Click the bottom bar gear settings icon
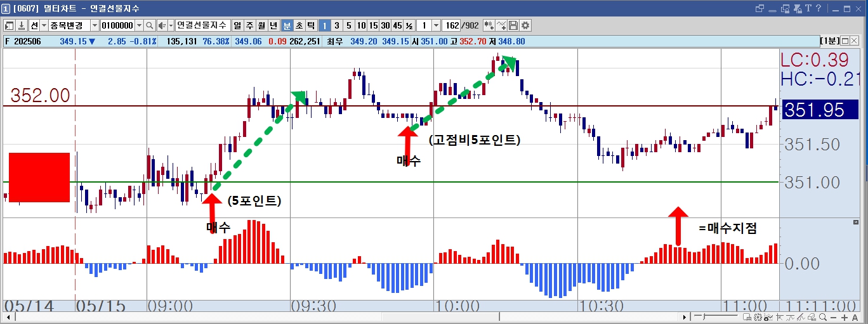The height and width of the screenshot is (324, 868). [x=758, y=317]
